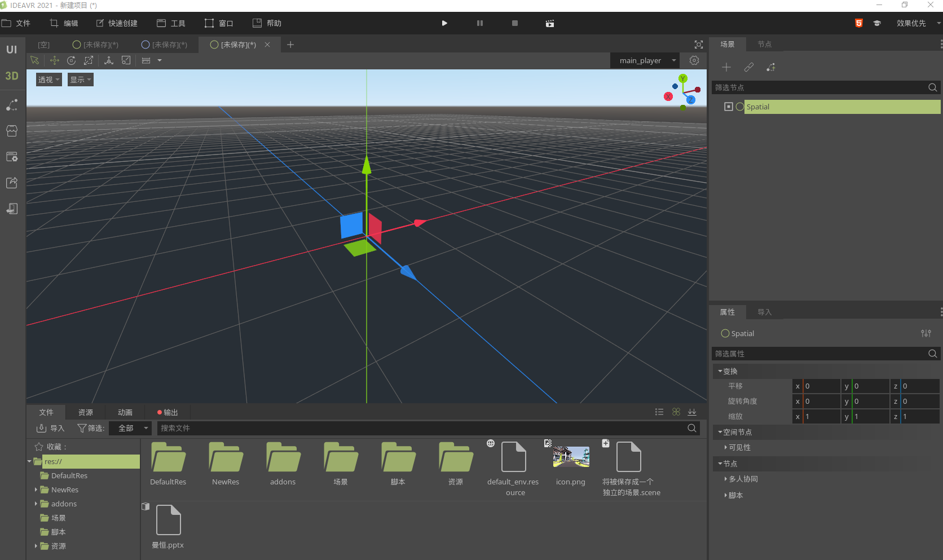This screenshot has height=560, width=943.
Task: Open the 快速创建 menu
Action: coord(117,23)
